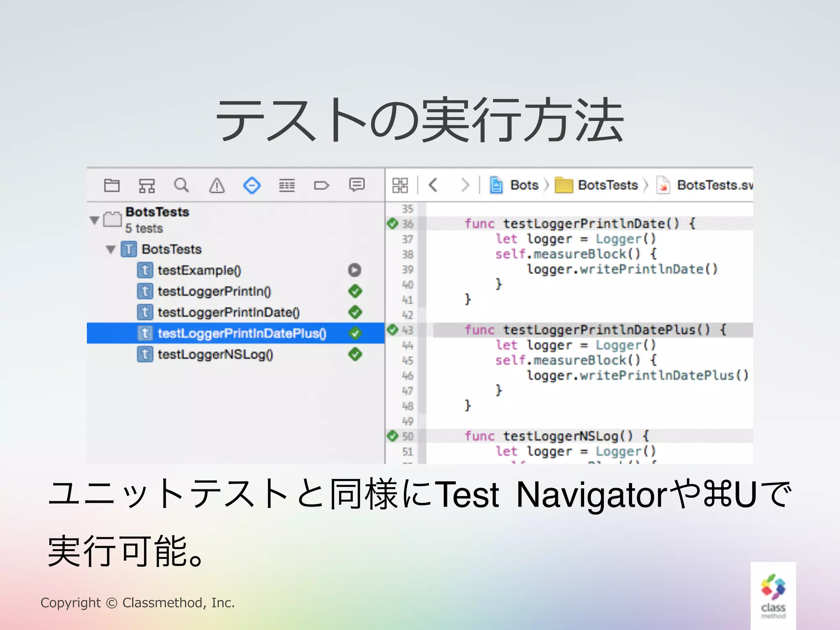Viewport: 840px width, 630px height.
Task: Click "func testLoggerPrintlnDate() {" in the editor
Action: point(580,224)
